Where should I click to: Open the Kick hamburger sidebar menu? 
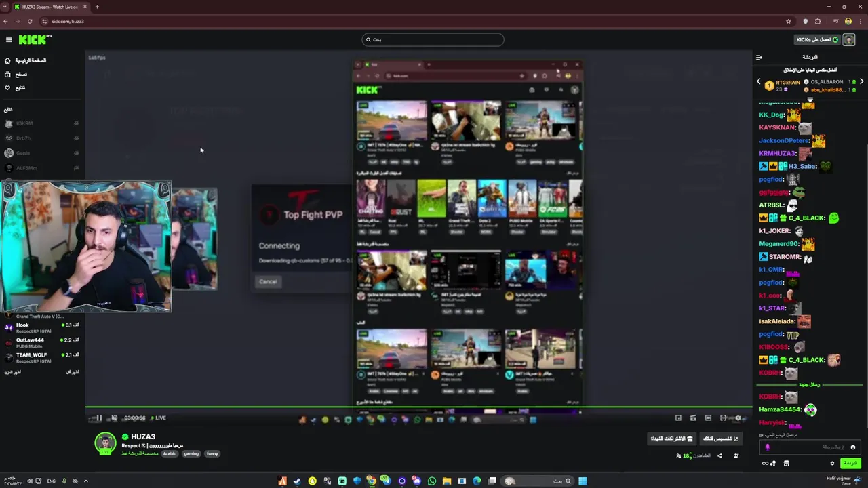tap(9, 40)
